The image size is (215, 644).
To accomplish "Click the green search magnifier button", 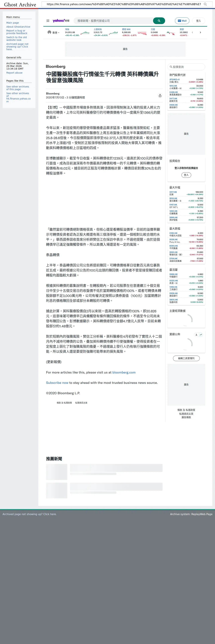I will [159, 21].
